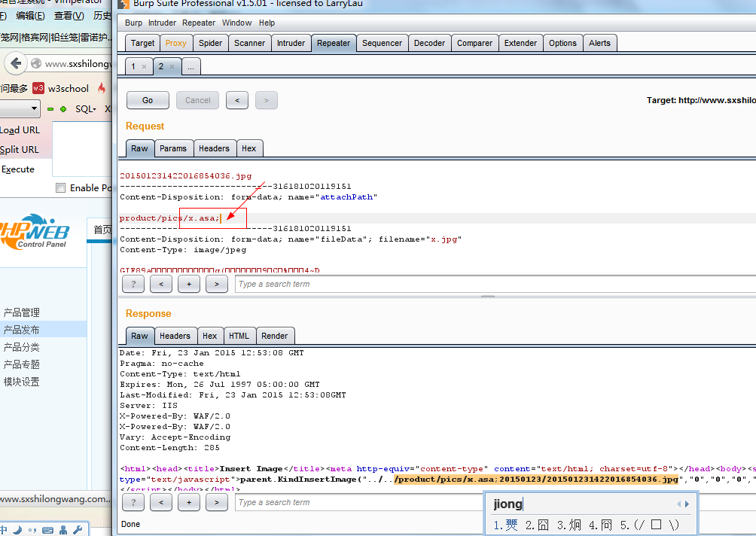Open the request Params tab
This screenshot has height=536, width=756.
173,148
